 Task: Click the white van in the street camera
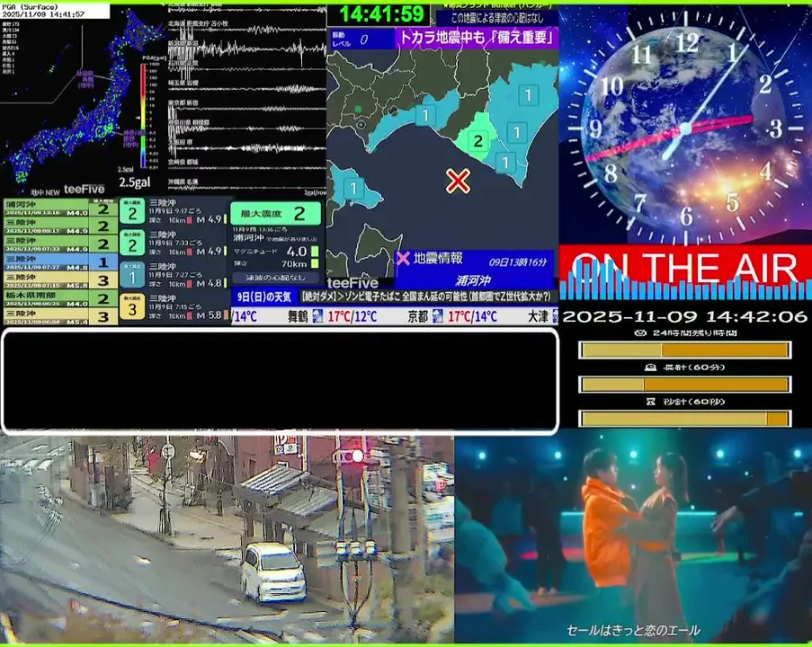tap(272, 572)
